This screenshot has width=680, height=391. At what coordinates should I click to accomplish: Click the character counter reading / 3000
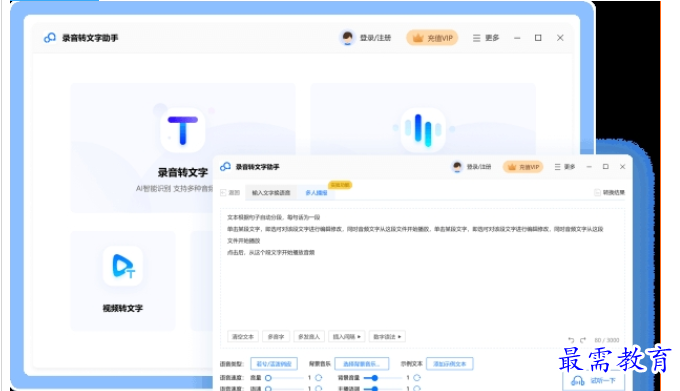tap(607, 340)
